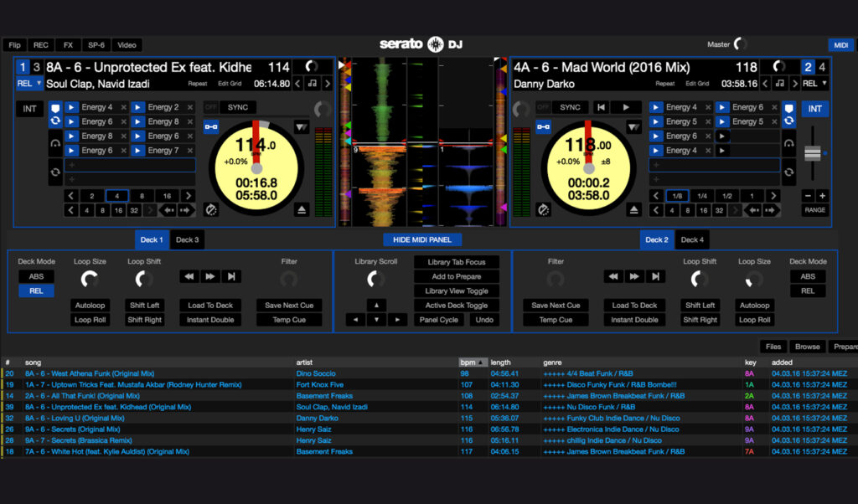
Task: Skip to next track in left MIDI panel
Action: click(x=231, y=276)
